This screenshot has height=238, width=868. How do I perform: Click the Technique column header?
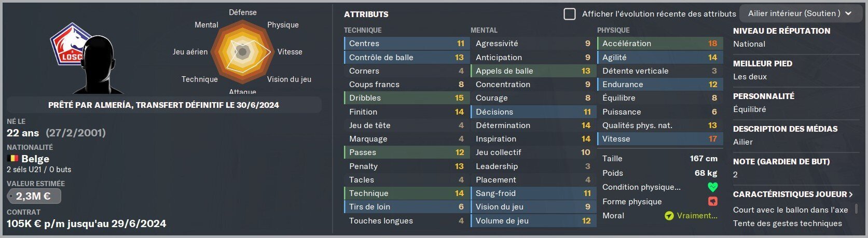[x=363, y=31]
